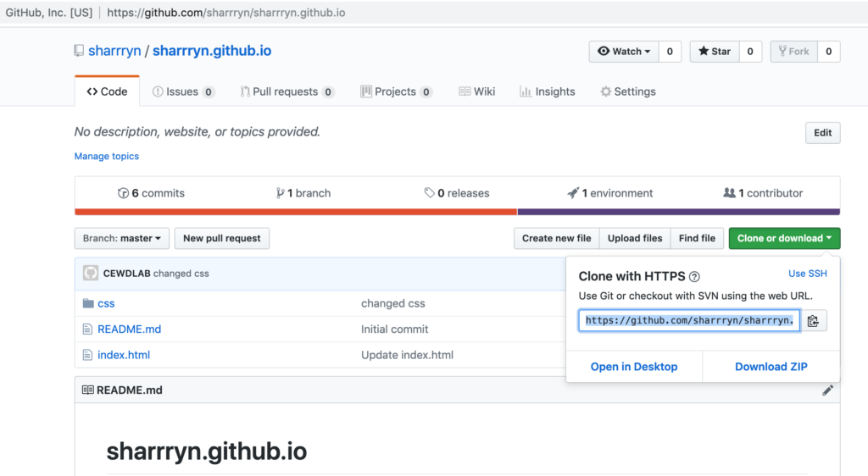Click 'changed css' message in css row
This screenshot has width=868, height=476.
(x=393, y=303)
